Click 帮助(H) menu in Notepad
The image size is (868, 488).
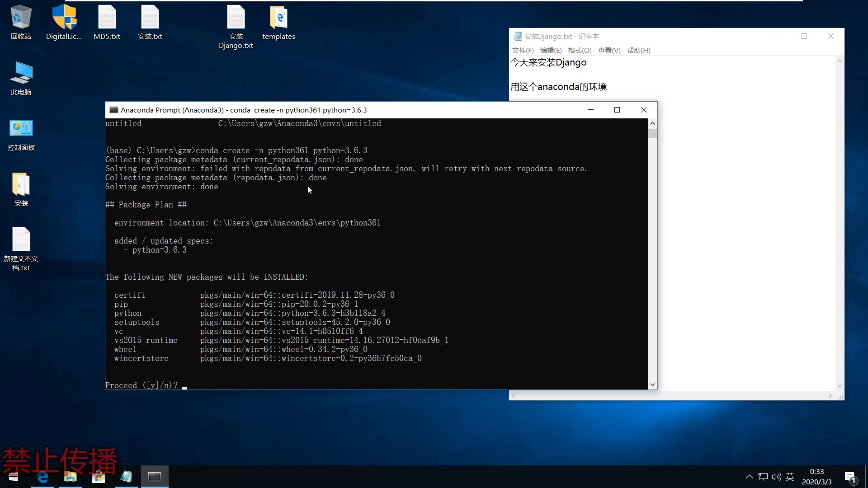(638, 50)
